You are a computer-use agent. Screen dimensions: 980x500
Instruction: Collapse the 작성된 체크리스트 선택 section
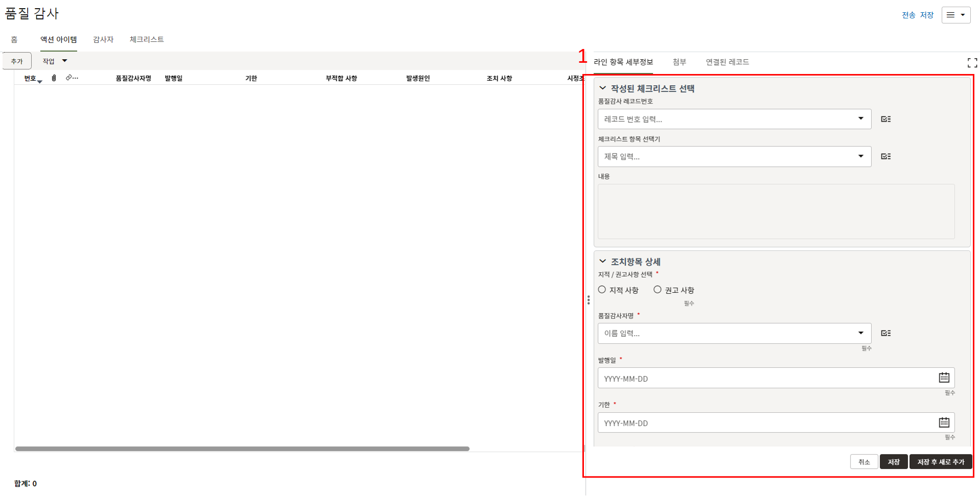(603, 88)
